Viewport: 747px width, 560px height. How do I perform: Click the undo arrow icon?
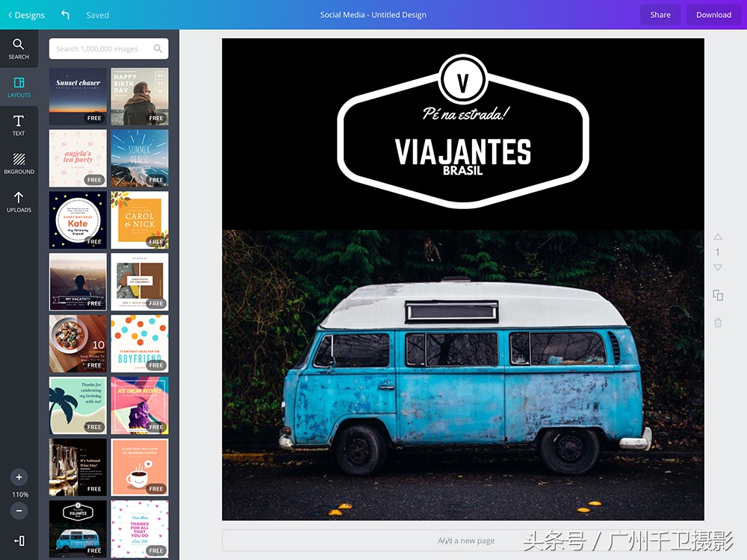pyautogui.click(x=65, y=15)
